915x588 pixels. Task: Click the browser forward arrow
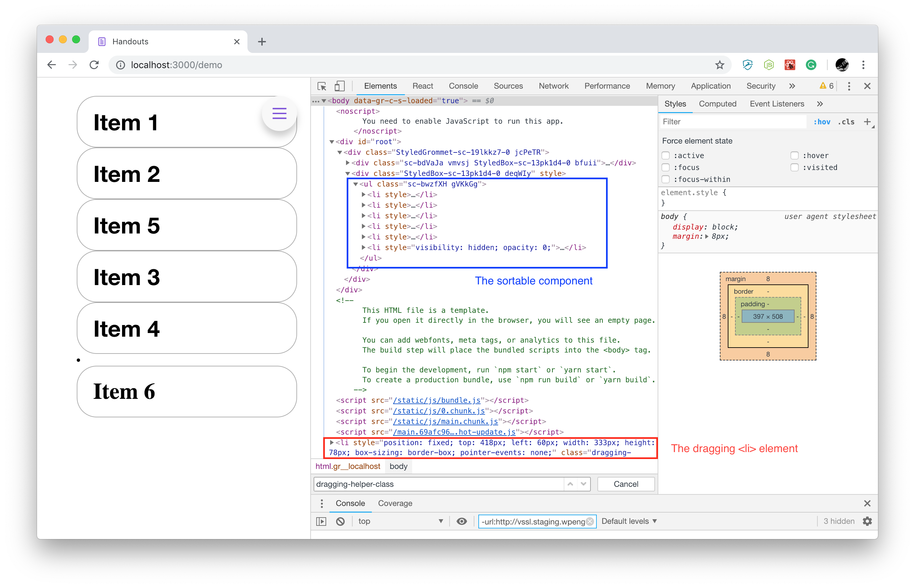click(72, 65)
